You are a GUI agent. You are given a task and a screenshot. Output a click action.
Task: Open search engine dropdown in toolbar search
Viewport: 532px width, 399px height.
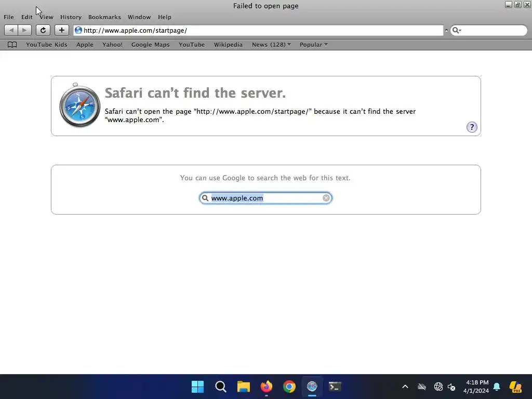tap(457, 30)
